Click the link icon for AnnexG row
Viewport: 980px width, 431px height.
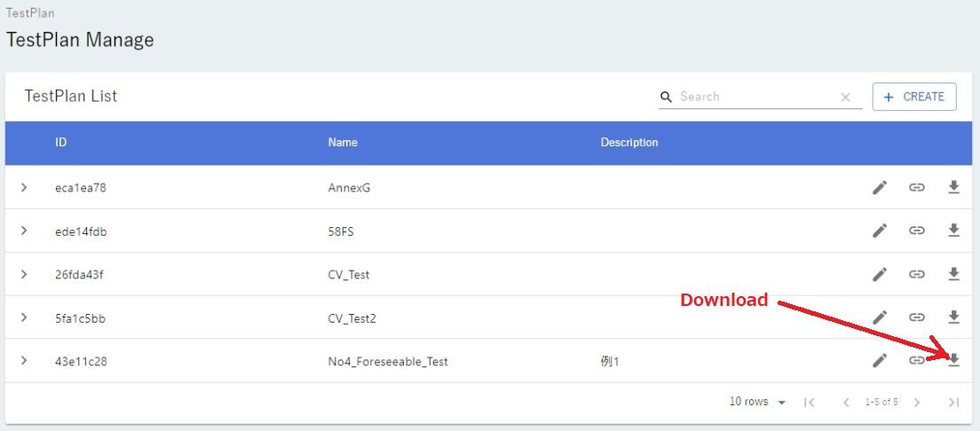click(x=917, y=187)
